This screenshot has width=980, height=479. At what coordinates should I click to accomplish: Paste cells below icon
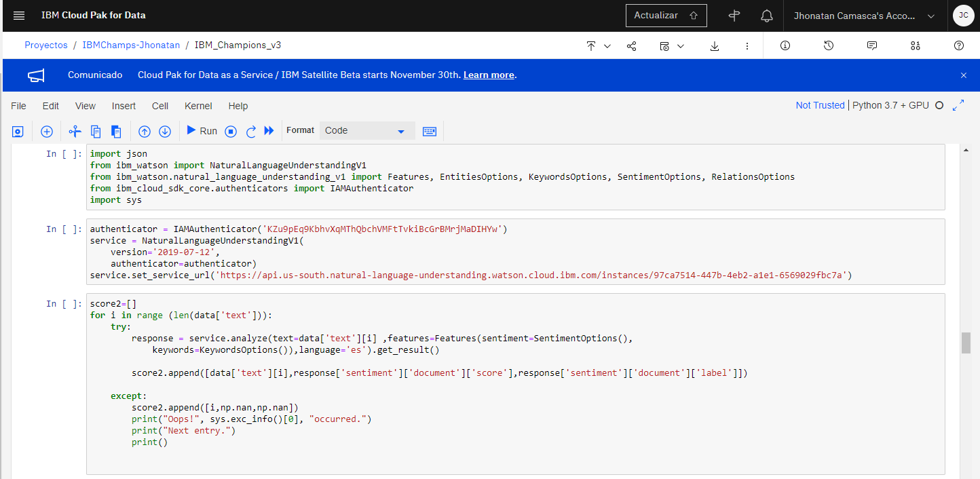pos(116,131)
